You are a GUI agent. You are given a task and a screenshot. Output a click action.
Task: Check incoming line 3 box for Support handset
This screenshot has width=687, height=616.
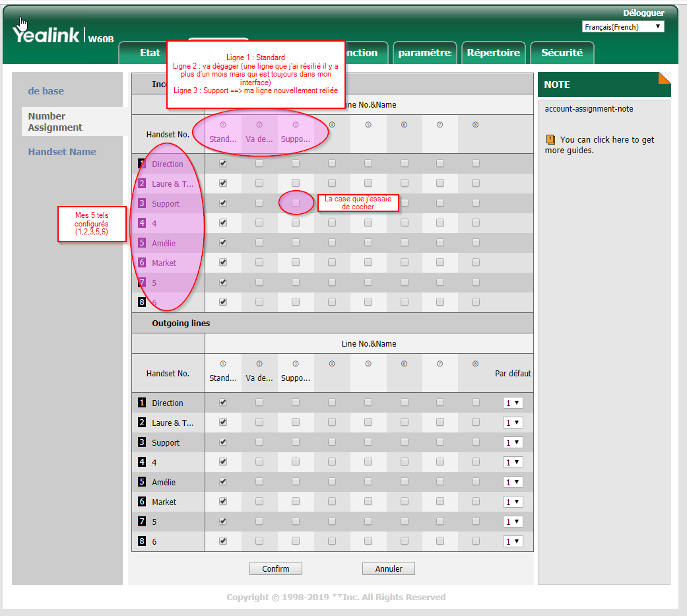click(296, 203)
